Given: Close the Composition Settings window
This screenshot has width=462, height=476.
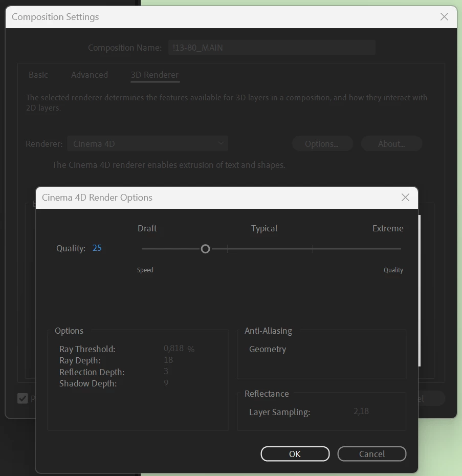Looking at the screenshot, I should [444, 17].
